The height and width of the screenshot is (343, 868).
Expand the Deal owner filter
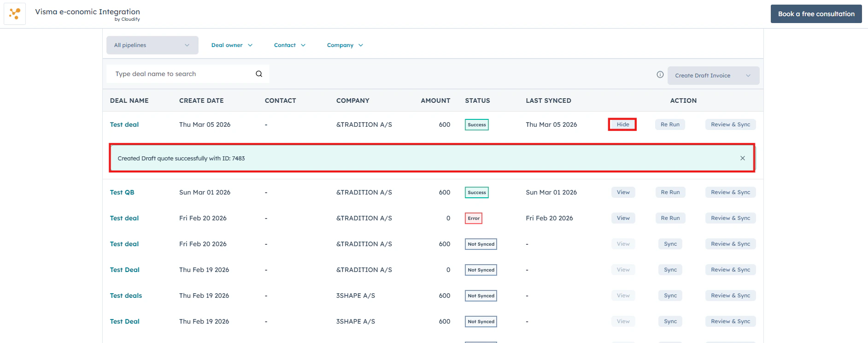point(232,45)
